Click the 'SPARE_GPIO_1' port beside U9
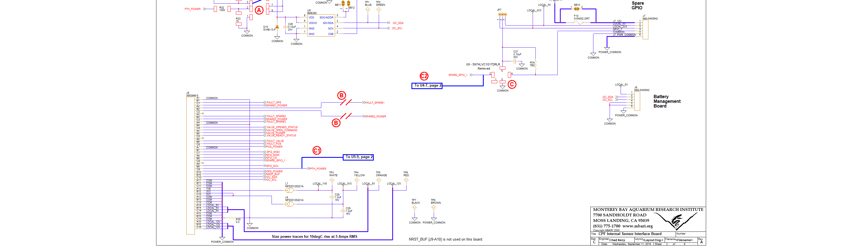The image size is (868, 251). pos(458,75)
